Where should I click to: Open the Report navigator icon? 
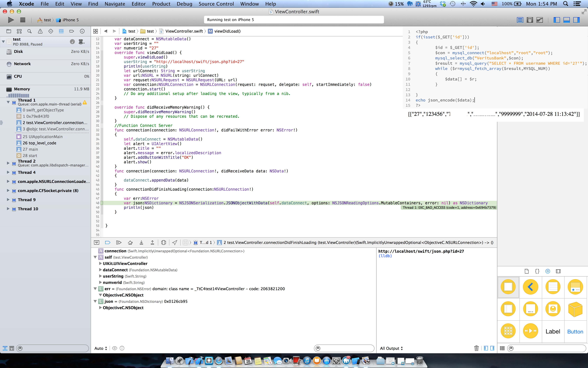click(82, 31)
